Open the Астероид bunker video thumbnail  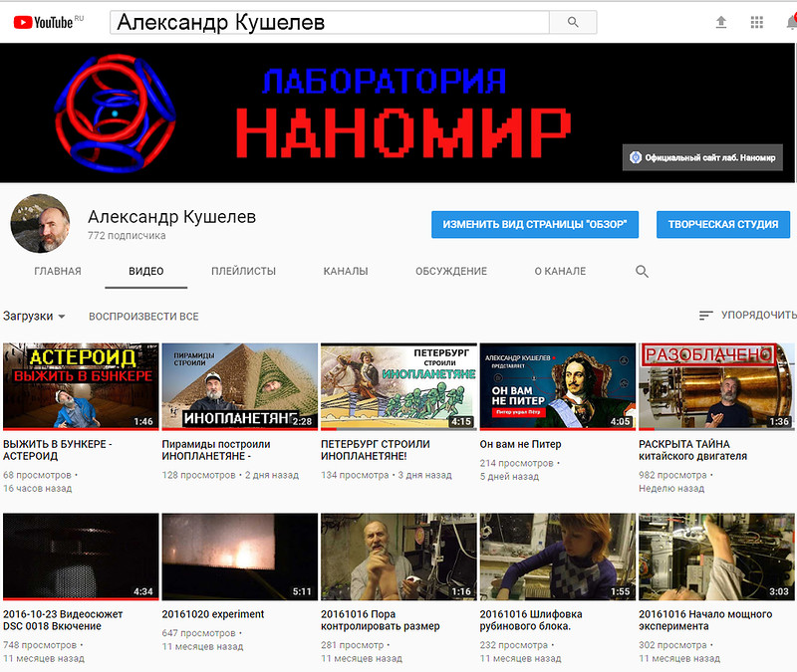click(81, 386)
